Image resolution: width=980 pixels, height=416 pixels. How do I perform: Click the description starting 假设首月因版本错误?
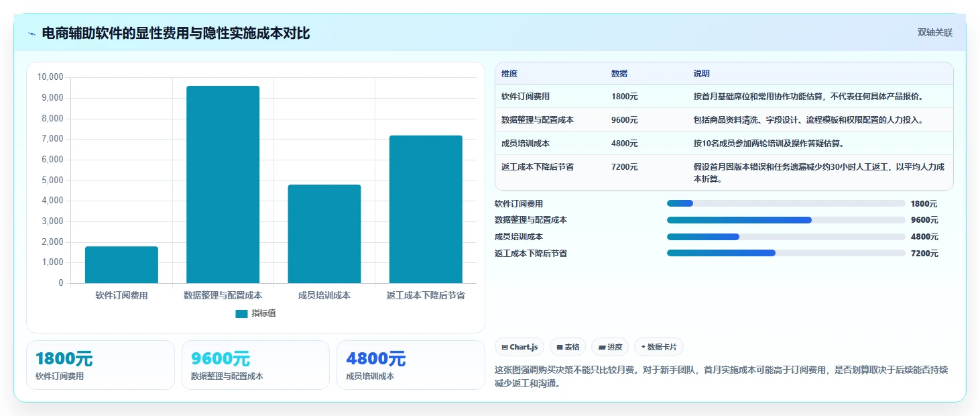819,173
